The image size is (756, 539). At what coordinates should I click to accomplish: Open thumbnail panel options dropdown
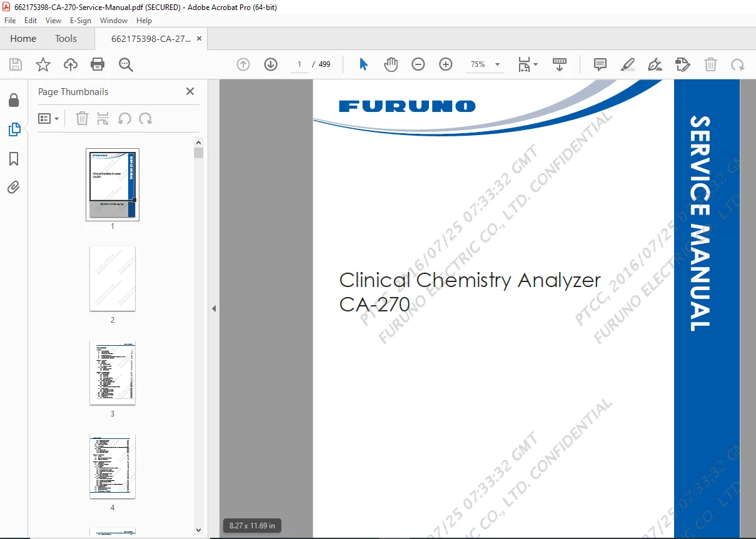tap(48, 118)
